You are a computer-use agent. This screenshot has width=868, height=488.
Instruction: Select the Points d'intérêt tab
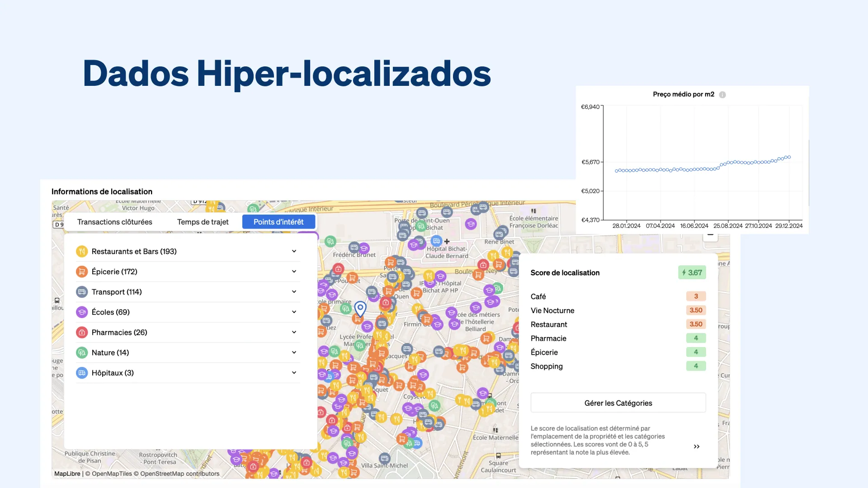click(278, 222)
